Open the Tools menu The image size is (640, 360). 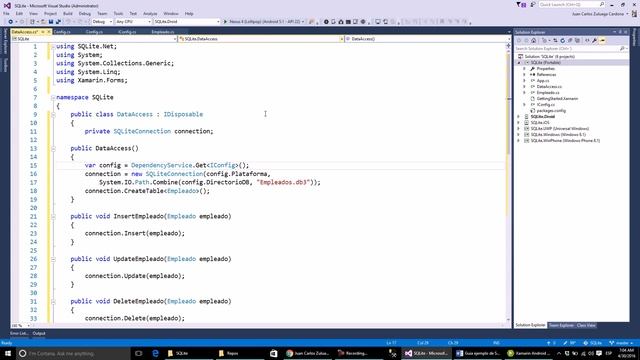click(118, 13)
